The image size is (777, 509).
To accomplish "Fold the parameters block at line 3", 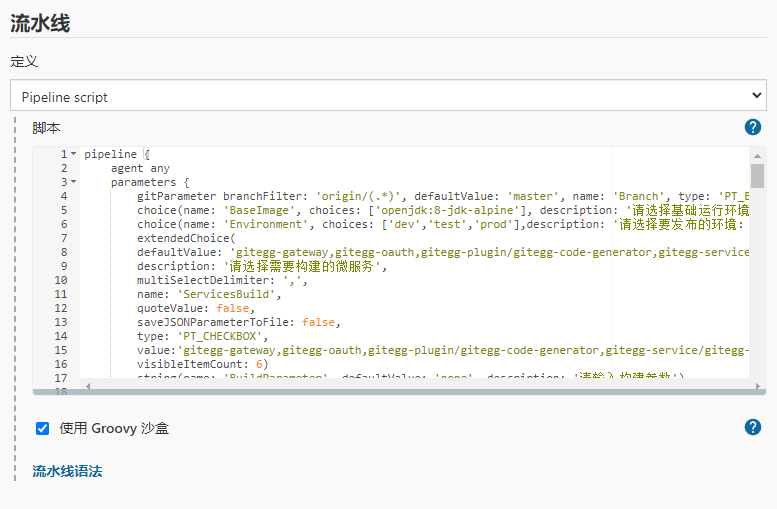I will pyautogui.click(x=73, y=183).
